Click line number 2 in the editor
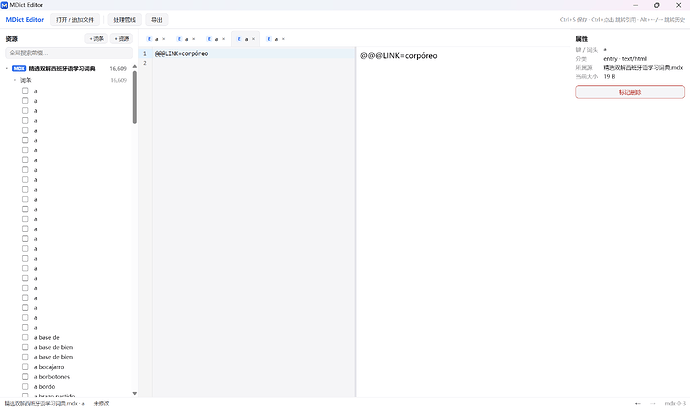The width and height of the screenshot is (690, 409). (x=145, y=63)
